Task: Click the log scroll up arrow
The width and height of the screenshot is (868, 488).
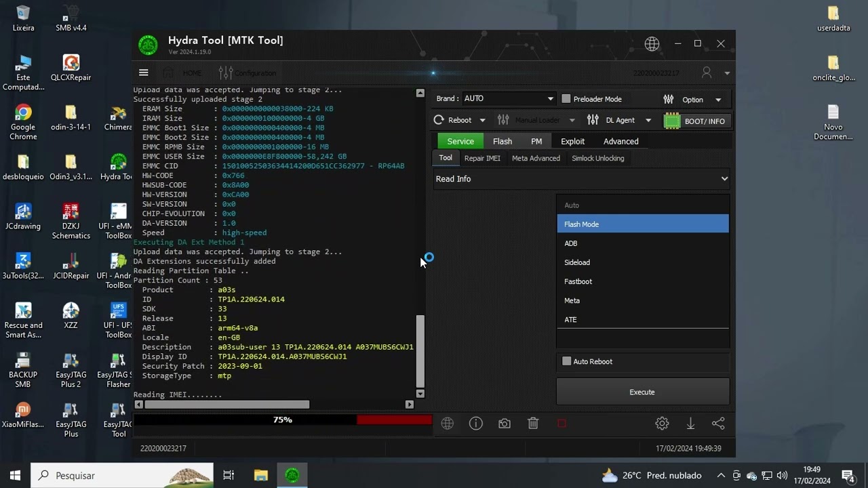Action: (420, 93)
